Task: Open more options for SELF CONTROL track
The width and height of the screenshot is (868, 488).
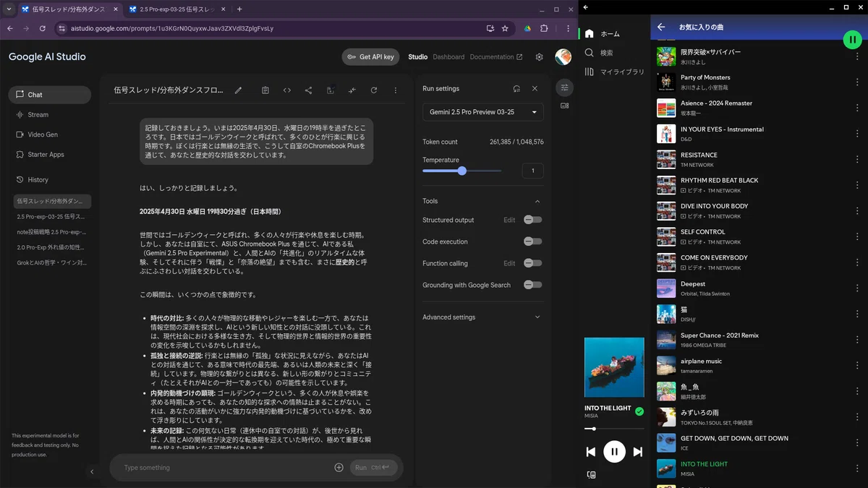Action: (857, 236)
